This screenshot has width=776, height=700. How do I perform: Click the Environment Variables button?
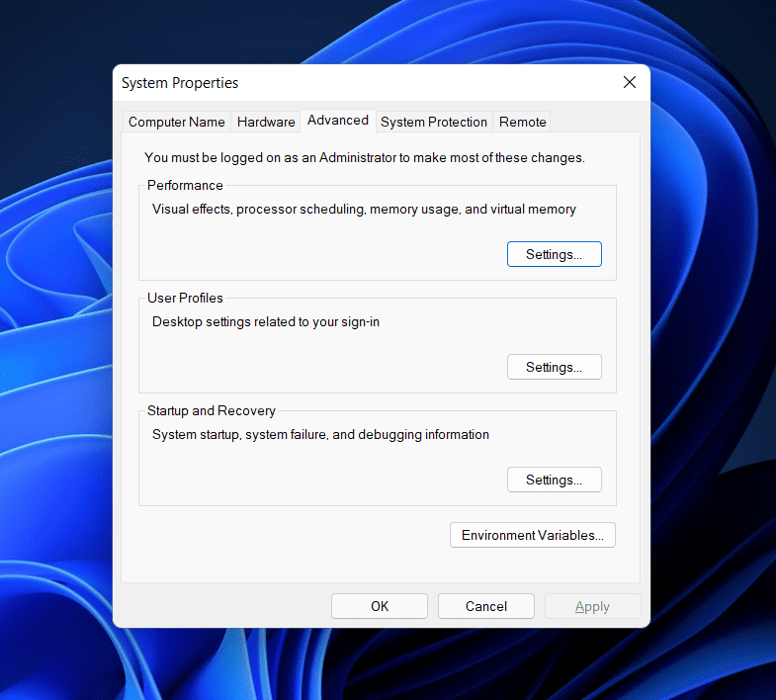(532, 535)
